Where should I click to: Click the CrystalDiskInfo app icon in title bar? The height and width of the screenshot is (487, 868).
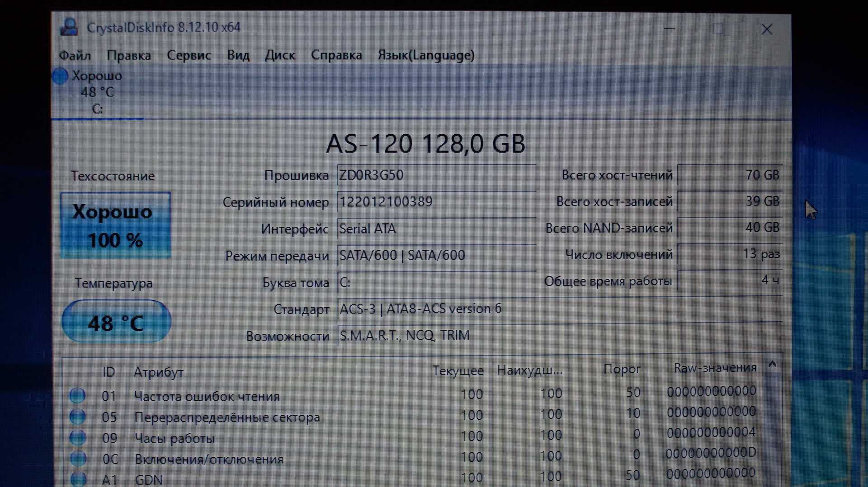(x=69, y=28)
